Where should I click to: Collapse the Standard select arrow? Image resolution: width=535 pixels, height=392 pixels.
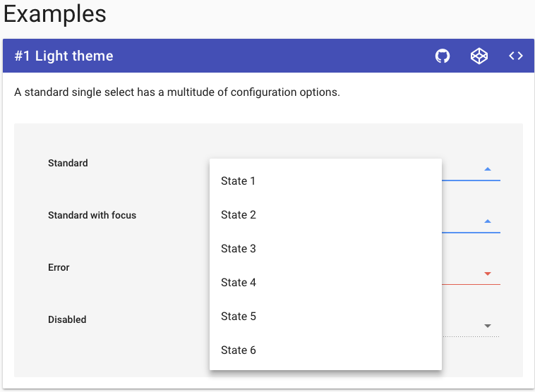tap(488, 169)
